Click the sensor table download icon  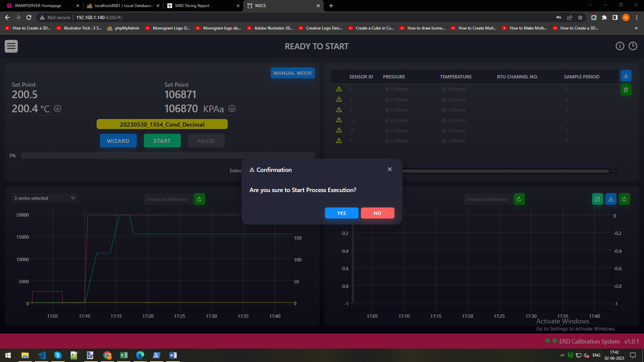point(626,76)
